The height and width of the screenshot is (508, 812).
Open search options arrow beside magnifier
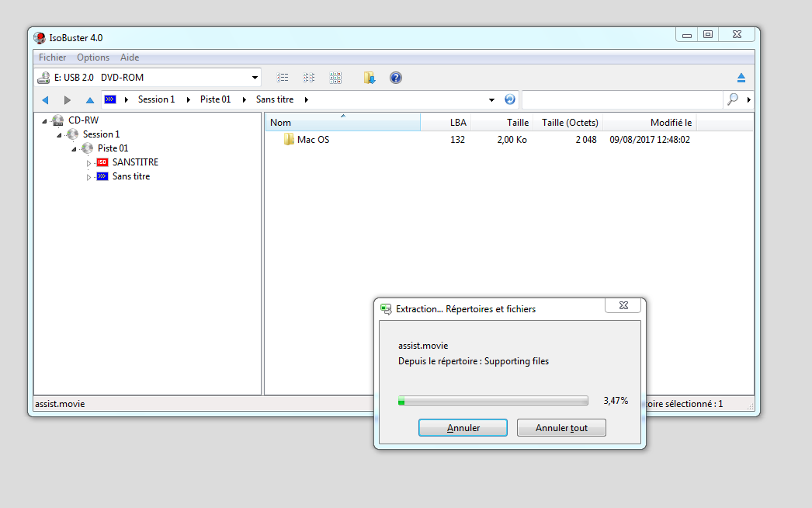(x=749, y=99)
